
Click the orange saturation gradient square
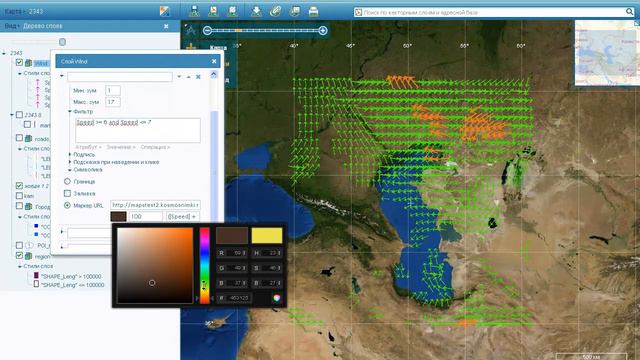tap(155, 265)
